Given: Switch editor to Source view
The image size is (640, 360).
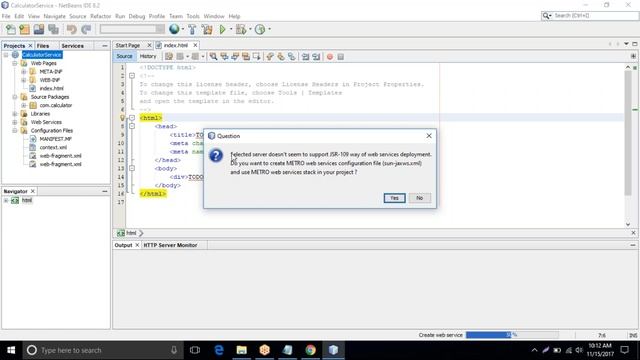Looking at the screenshot, I should click(x=124, y=56).
